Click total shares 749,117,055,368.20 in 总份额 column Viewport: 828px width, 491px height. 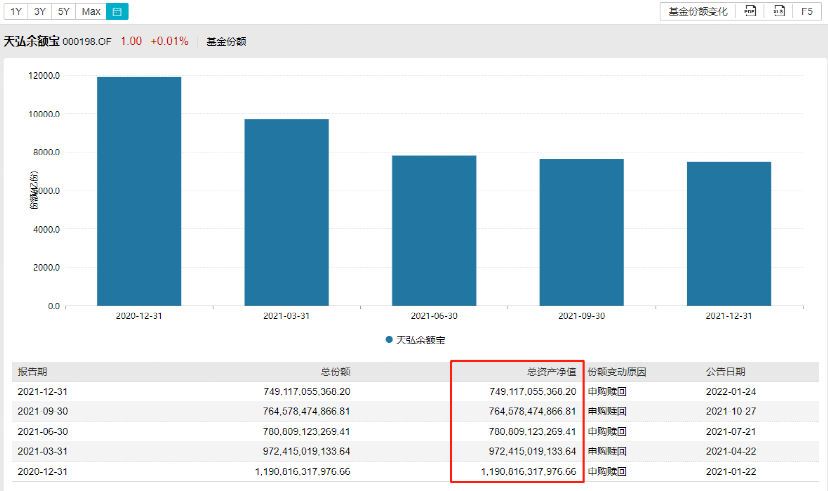point(307,392)
